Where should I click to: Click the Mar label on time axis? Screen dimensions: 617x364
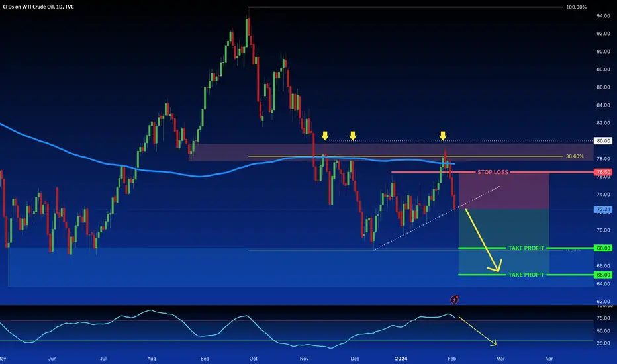pyautogui.click(x=500, y=359)
